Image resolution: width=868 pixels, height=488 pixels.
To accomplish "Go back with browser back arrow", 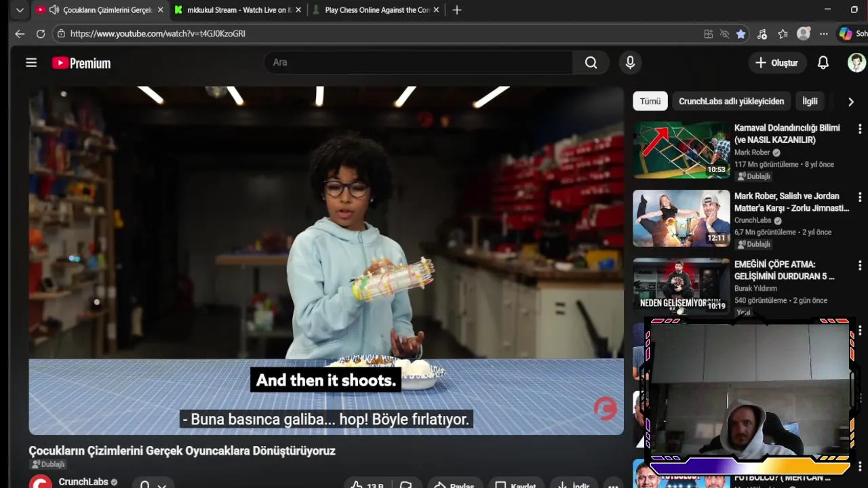I will click(x=20, y=33).
